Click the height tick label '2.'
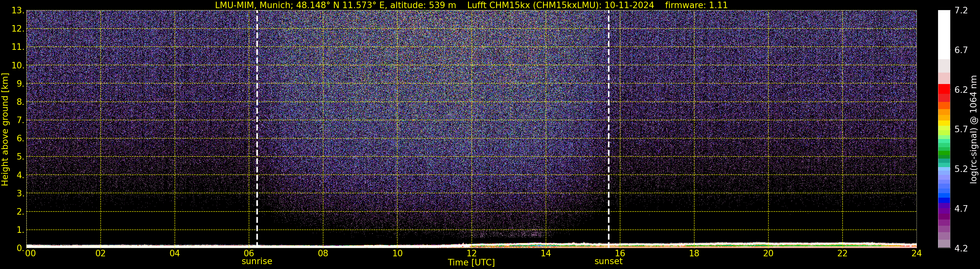The height and width of the screenshot is (269, 980). click(20, 212)
